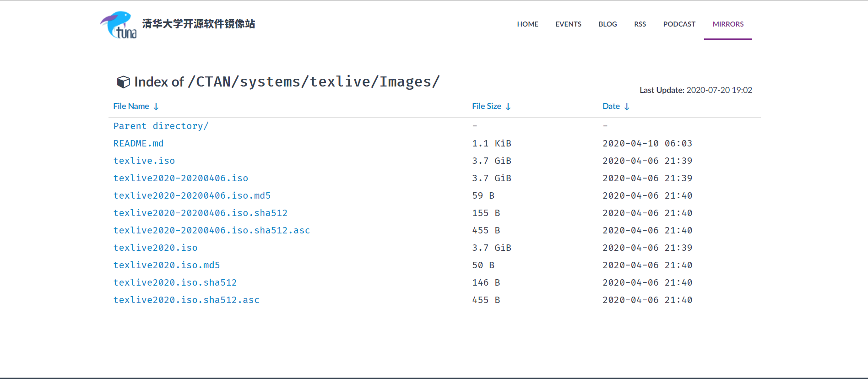Open the README.md file

pos(138,143)
